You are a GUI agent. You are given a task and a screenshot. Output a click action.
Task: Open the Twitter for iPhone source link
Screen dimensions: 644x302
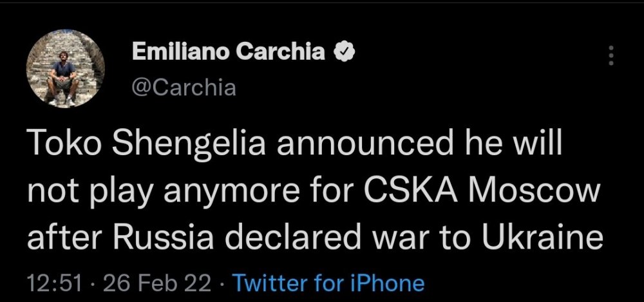click(328, 283)
